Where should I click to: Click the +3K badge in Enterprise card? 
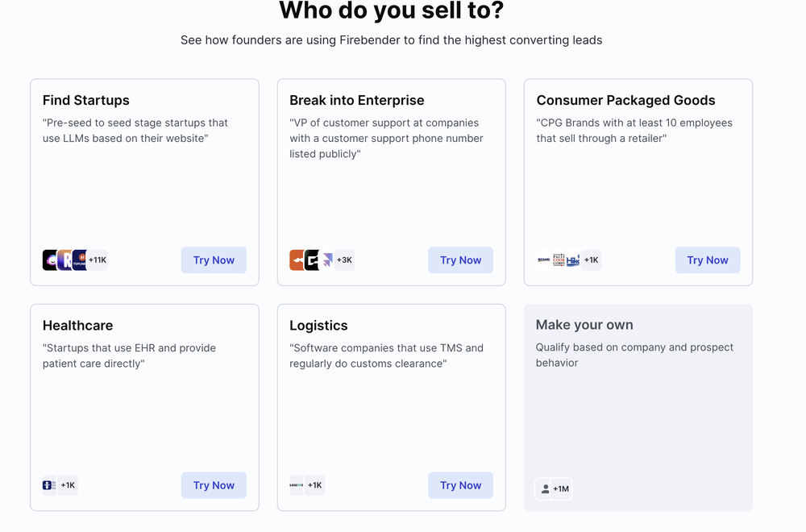[344, 260]
